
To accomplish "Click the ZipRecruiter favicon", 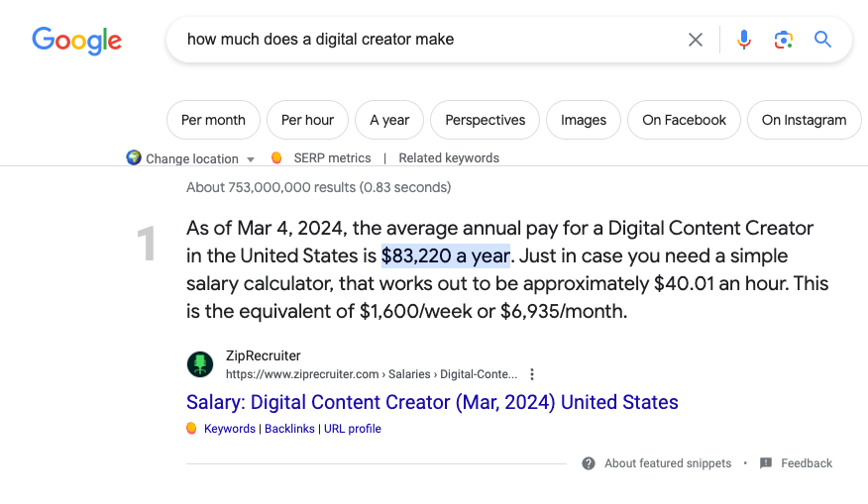I will [x=200, y=364].
